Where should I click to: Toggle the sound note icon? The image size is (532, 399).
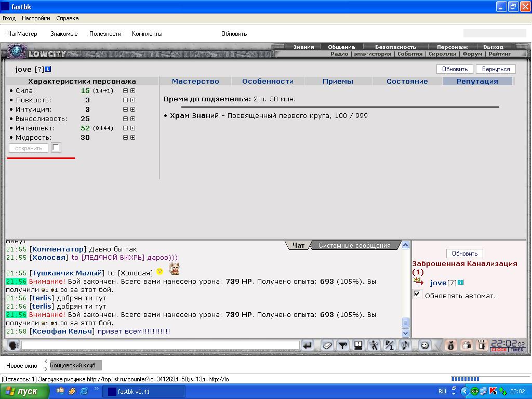(405, 345)
